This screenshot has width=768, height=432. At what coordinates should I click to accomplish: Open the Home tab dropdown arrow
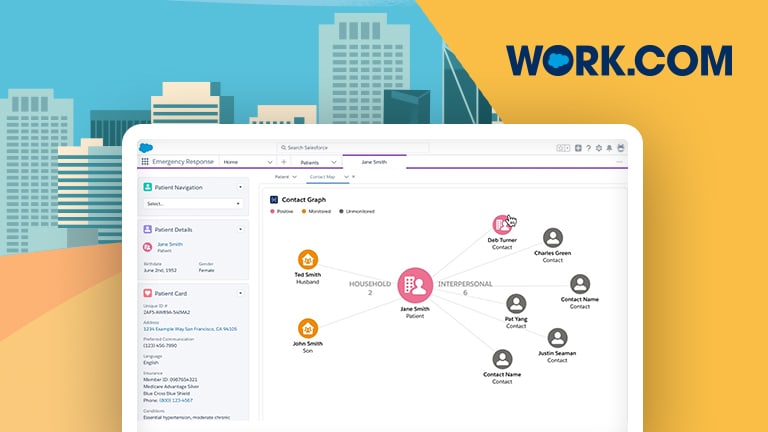click(x=269, y=162)
